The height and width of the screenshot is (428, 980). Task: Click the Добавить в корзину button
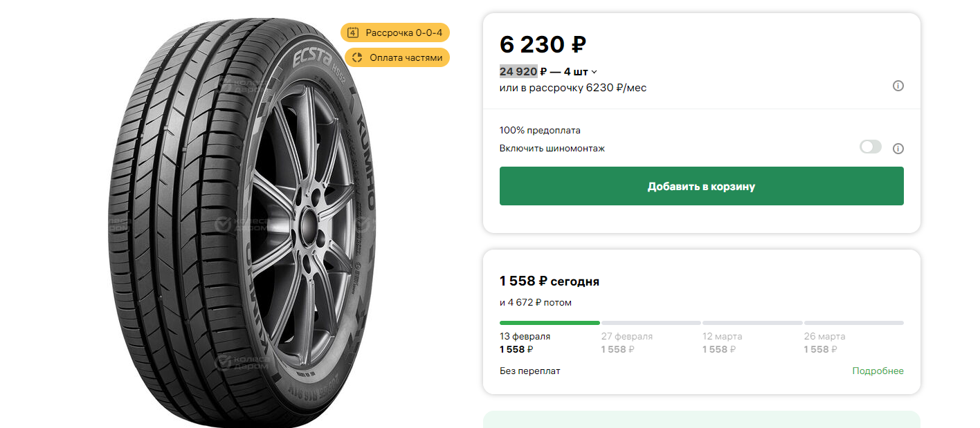point(701,186)
